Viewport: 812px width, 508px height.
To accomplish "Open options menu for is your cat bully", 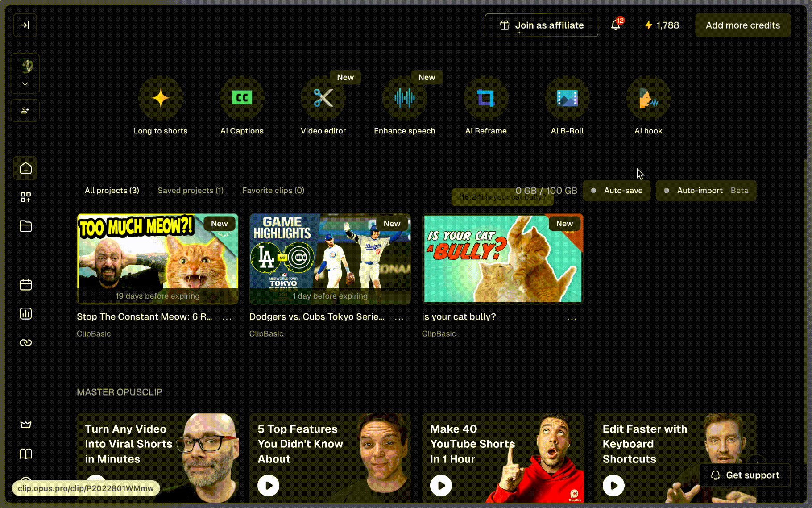I will (x=572, y=318).
